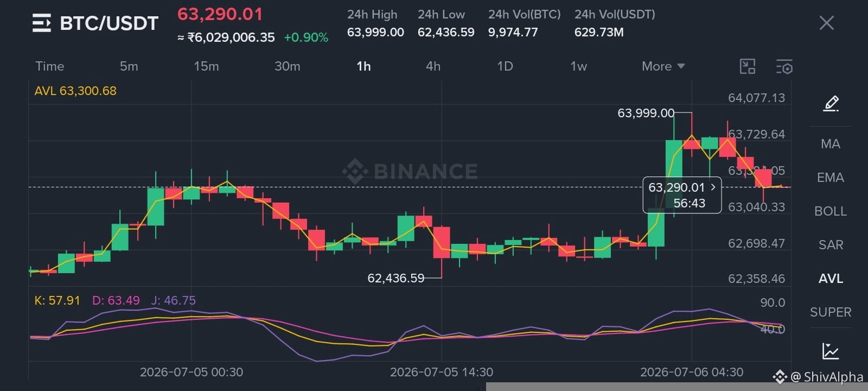This screenshot has width=868, height=391.
Task: Click the 2026-07-06 04:30 time axis label
Action: coord(692,372)
